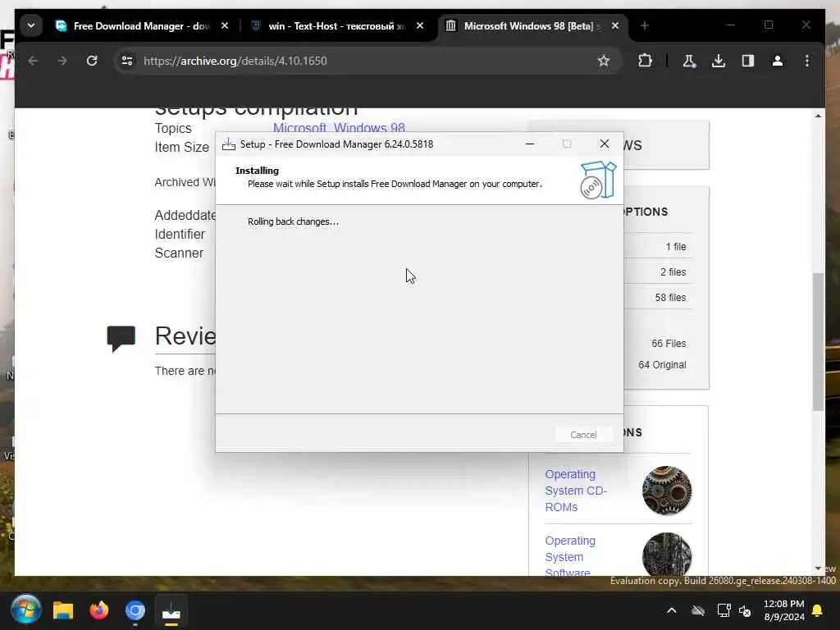Click the Reviews speech bubble icon
840x630 pixels.
pos(121,339)
